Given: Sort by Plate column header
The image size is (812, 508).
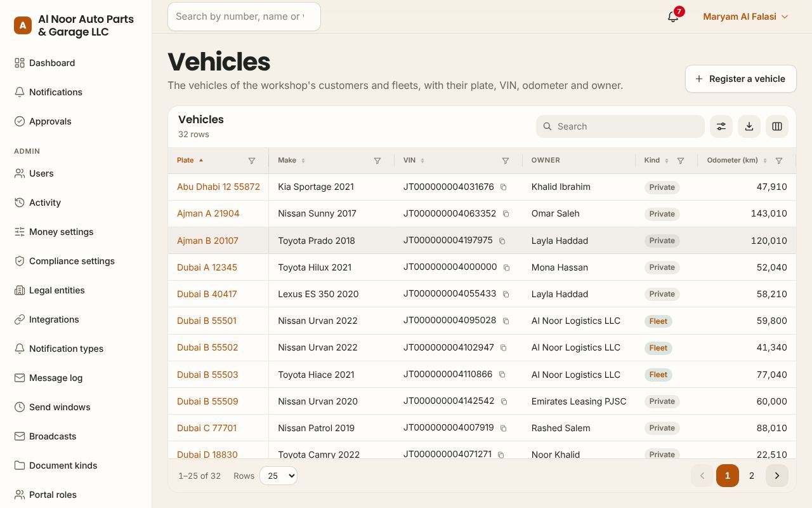Looking at the screenshot, I should 190,160.
